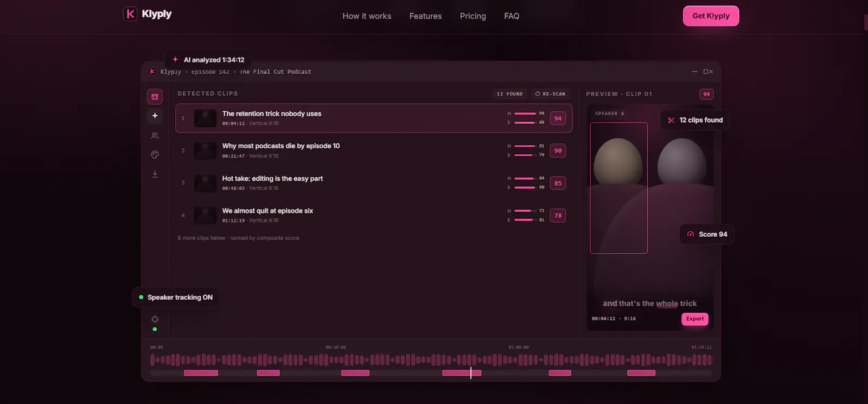The height and width of the screenshot is (404, 868).
Task: Click the timeline playhead marker
Action: coord(471,373)
